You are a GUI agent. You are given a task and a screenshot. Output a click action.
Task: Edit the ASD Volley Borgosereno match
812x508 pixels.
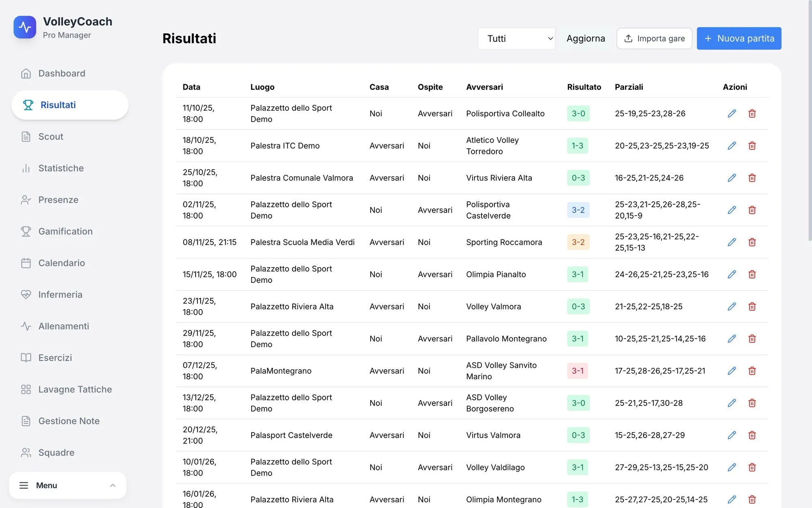coord(732,403)
